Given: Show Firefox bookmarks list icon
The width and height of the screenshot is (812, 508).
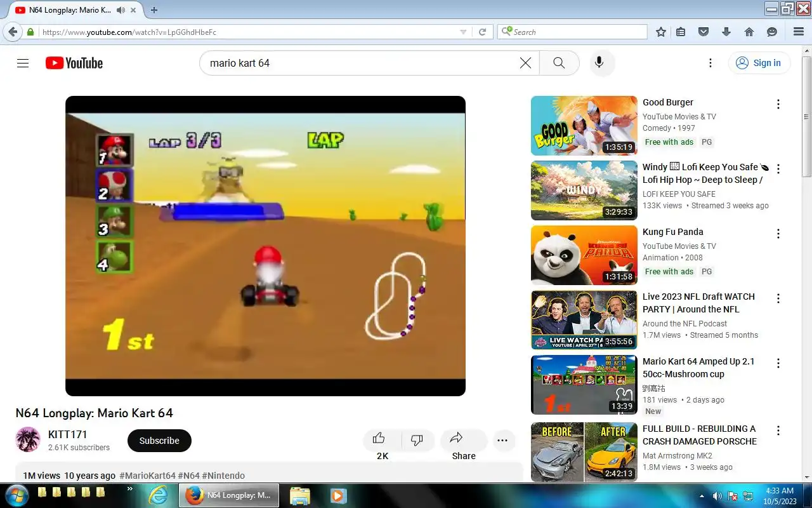Looking at the screenshot, I should pyautogui.click(x=681, y=32).
